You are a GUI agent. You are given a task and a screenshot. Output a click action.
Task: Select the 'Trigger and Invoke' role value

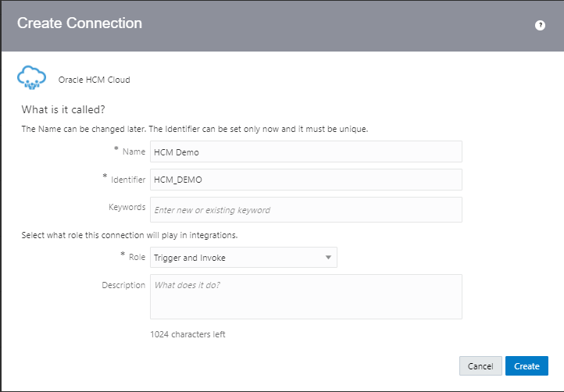pos(234,258)
